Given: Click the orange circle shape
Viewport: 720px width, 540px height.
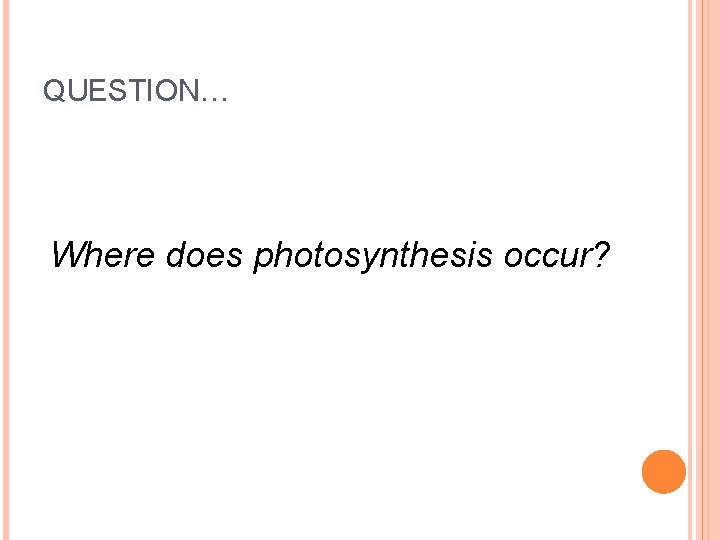Looking at the screenshot, I should (664, 472).
